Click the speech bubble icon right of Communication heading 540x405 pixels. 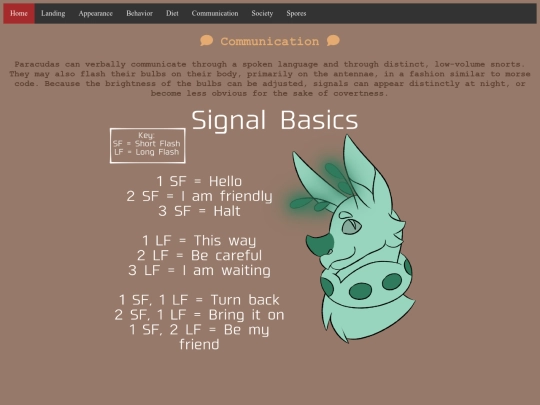tap(333, 41)
